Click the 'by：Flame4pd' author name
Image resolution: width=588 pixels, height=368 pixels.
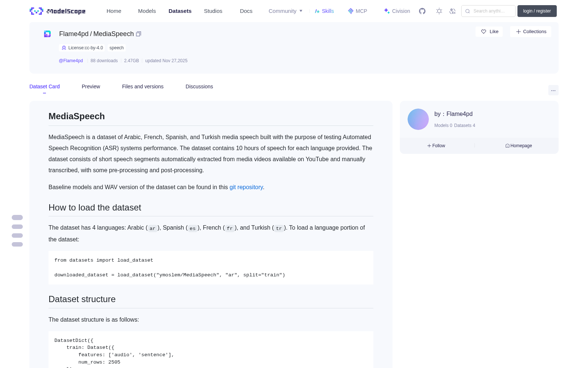tap(453, 114)
